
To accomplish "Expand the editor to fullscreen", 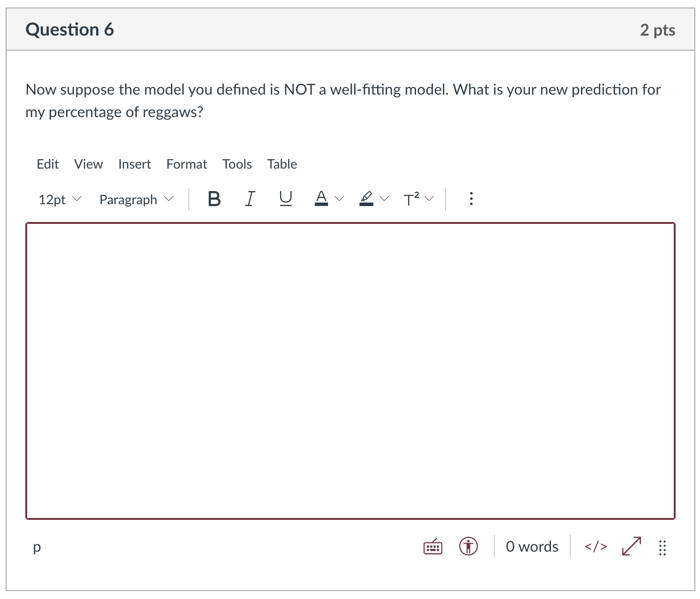I will coord(631,547).
